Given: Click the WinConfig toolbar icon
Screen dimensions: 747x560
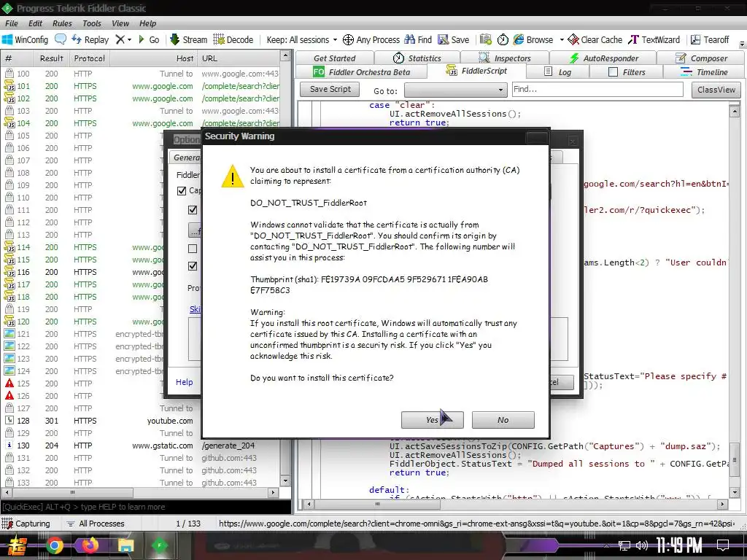Looking at the screenshot, I should pyautogui.click(x=7, y=39).
